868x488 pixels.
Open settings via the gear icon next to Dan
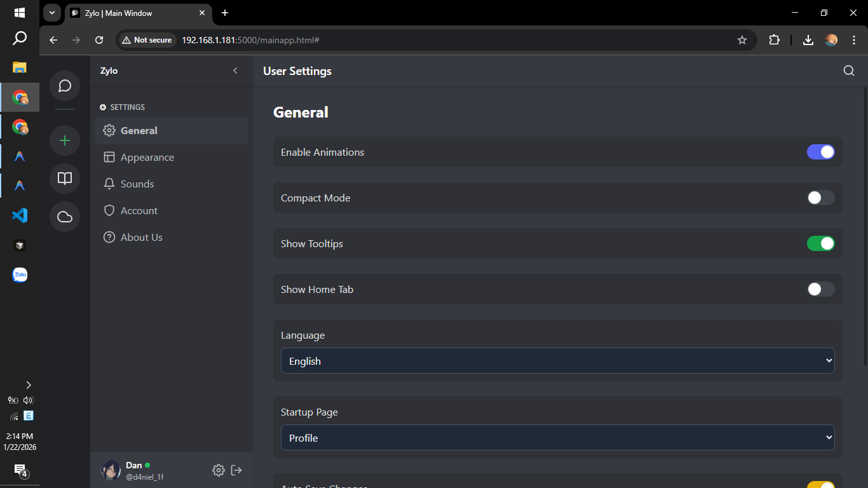pos(219,470)
